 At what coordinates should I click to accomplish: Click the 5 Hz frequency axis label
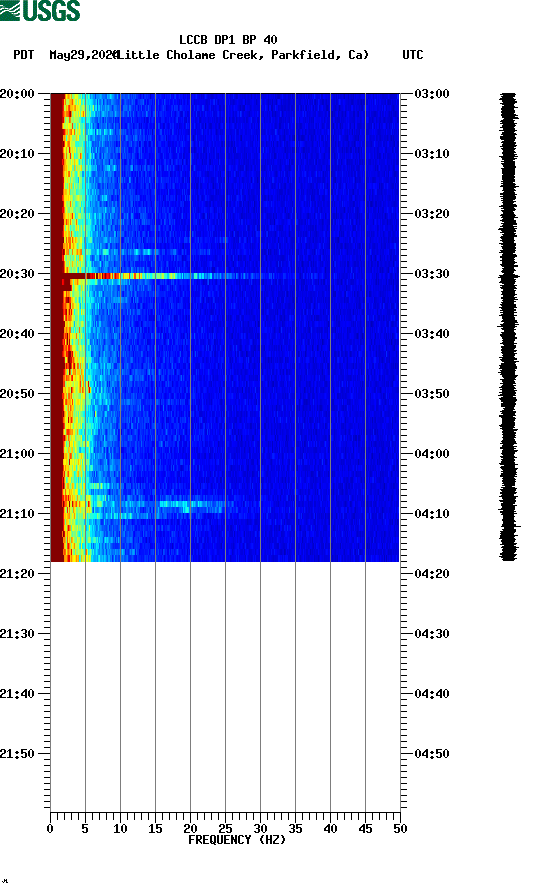pos(85,829)
